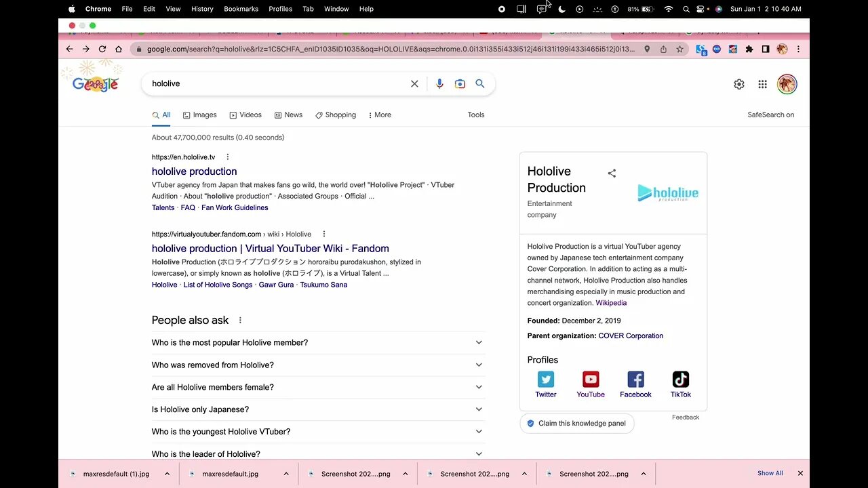The height and width of the screenshot is (488, 868).
Task: Open Chrome's three-dot menu
Action: pos(798,49)
